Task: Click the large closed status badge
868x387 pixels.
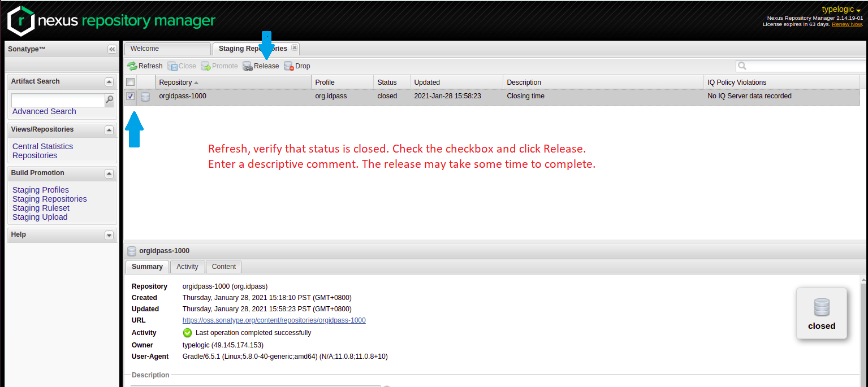Action: tap(822, 314)
